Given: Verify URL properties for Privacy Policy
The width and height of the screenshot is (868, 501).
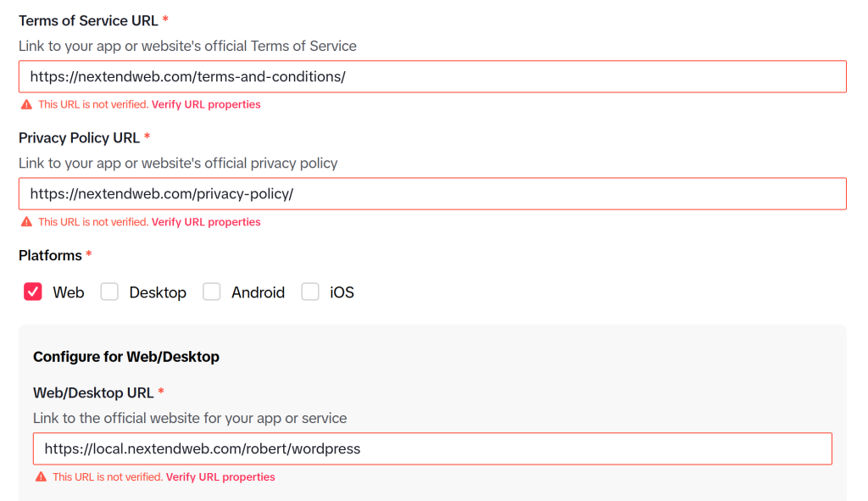Looking at the screenshot, I should click(x=206, y=222).
